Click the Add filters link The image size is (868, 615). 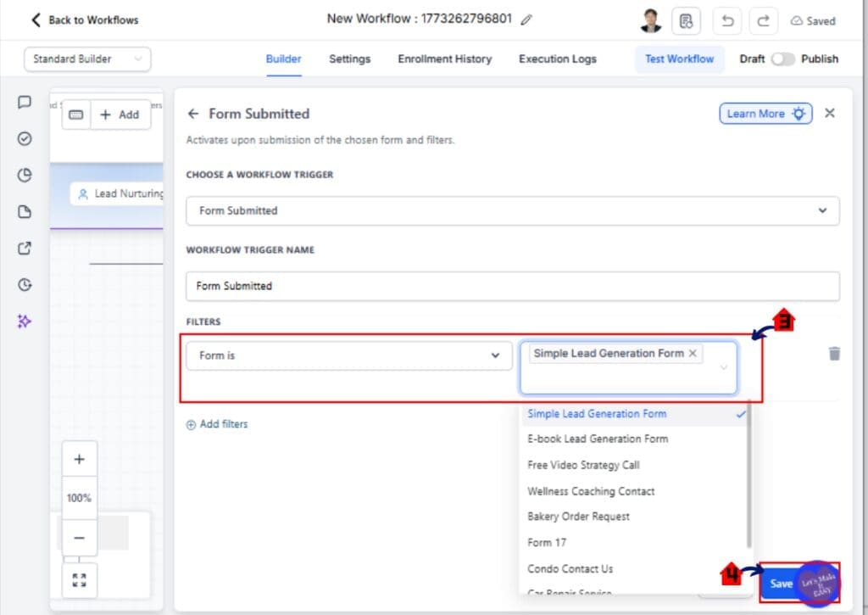click(x=217, y=424)
